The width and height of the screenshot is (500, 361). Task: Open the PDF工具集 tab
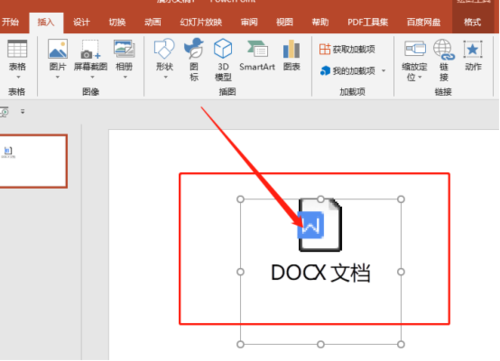368,22
